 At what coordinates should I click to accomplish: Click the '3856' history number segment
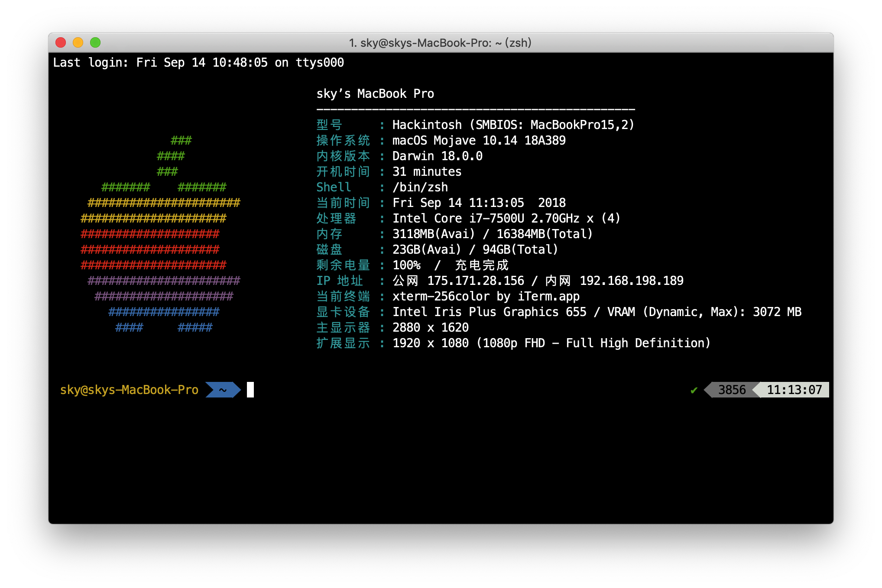(x=732, y=390)
